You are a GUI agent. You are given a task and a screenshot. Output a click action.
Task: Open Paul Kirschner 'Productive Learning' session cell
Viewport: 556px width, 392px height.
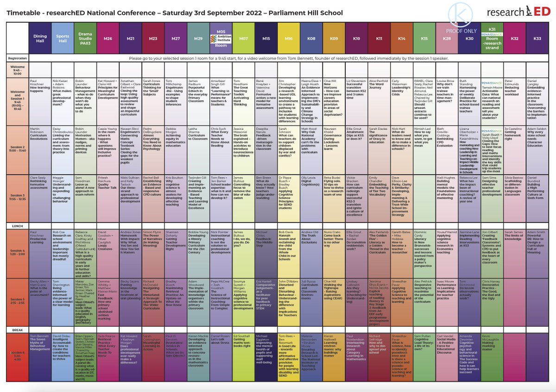[40, 253]
